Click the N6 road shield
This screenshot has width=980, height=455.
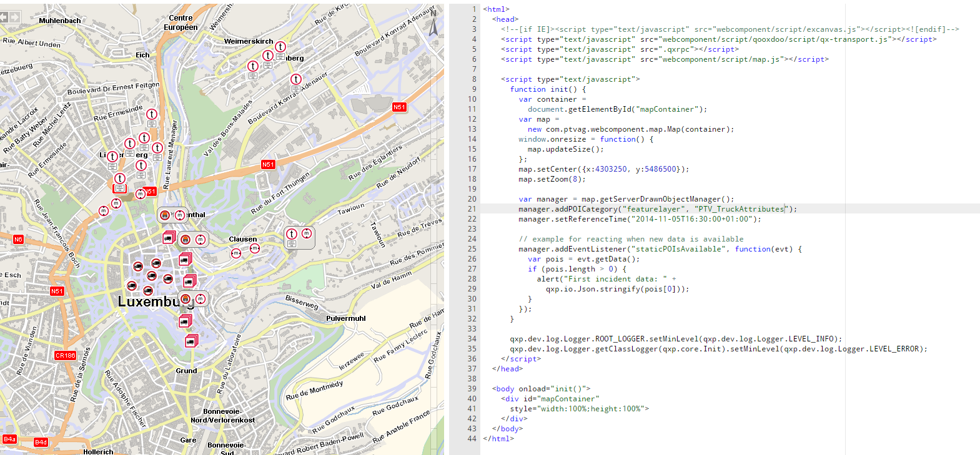18,239
